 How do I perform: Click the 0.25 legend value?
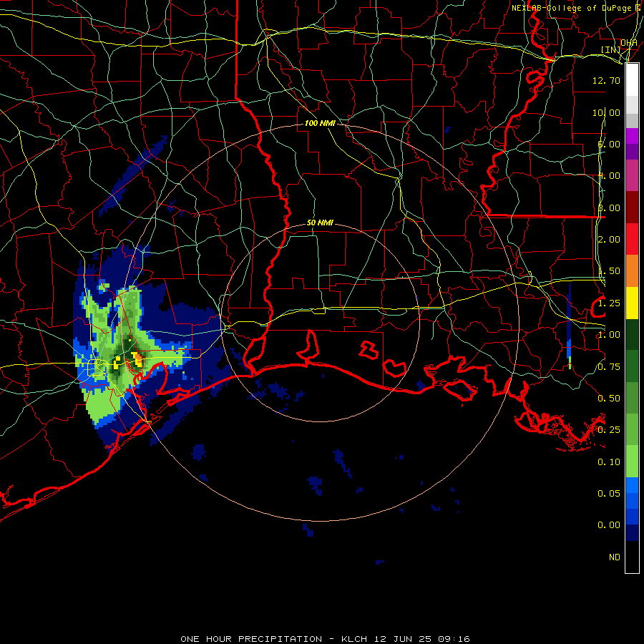tap(609, 430)
